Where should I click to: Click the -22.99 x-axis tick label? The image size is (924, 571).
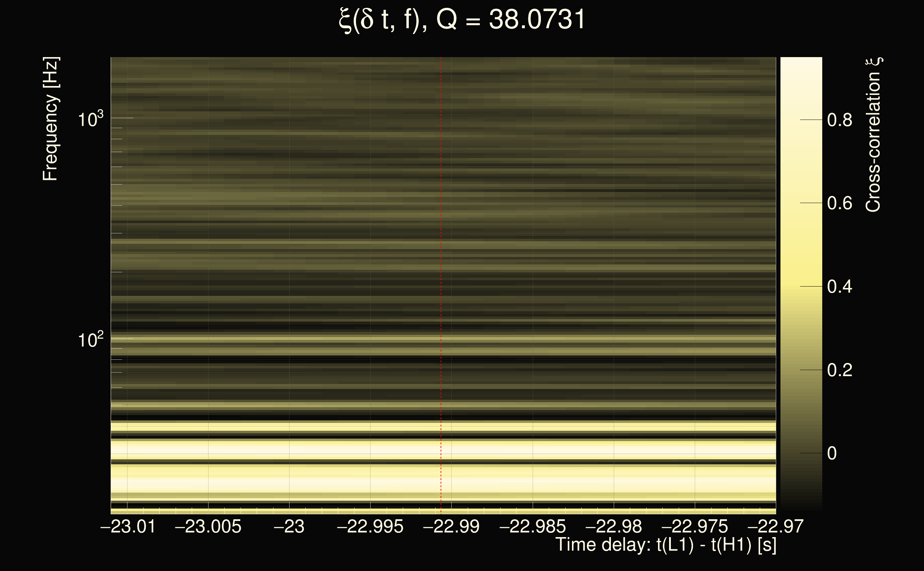click(451, 526)
